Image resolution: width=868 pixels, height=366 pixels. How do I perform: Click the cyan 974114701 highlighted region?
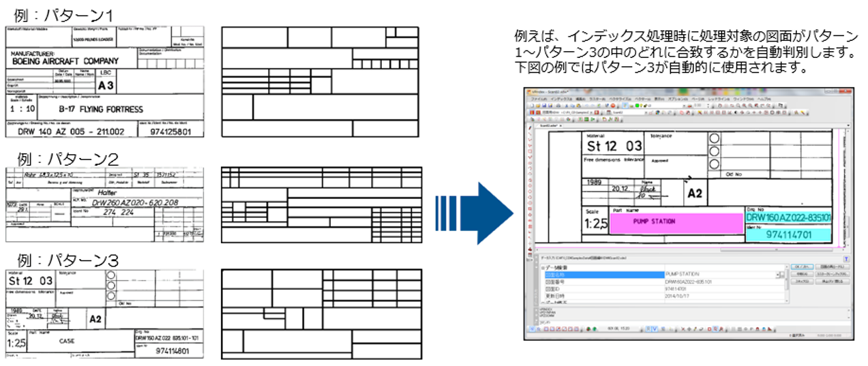788,234
